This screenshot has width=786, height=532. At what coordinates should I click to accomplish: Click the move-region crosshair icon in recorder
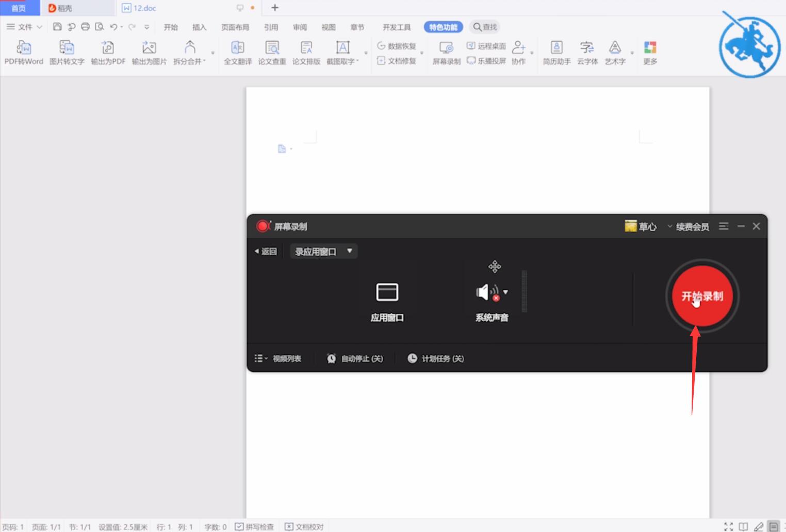(495, 267)
